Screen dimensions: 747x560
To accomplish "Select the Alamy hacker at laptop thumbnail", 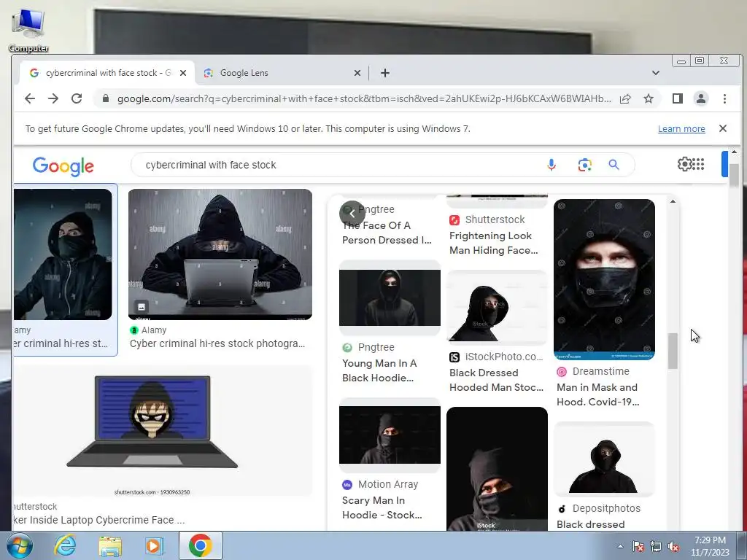I will pyautogui.click(x=220, y=254).
